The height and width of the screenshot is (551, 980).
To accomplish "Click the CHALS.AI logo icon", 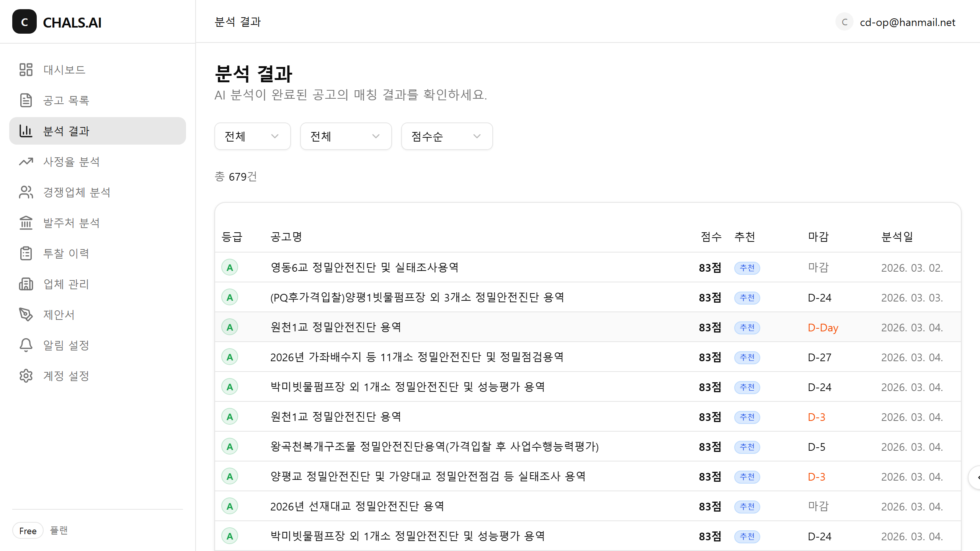I will (24, 22).
